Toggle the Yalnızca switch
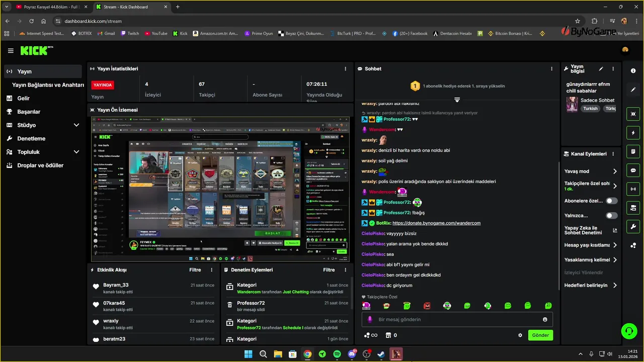The width and height of the screenshot is (644, 362). [611, 216]
